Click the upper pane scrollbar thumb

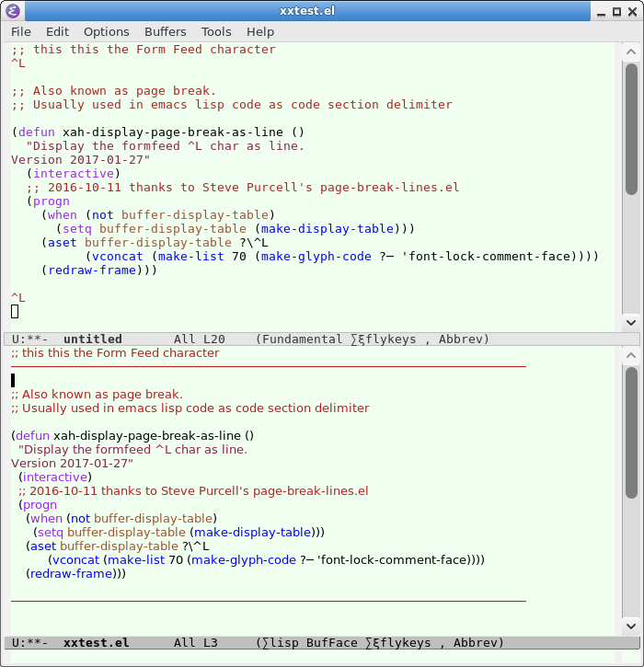pos(632,130)
